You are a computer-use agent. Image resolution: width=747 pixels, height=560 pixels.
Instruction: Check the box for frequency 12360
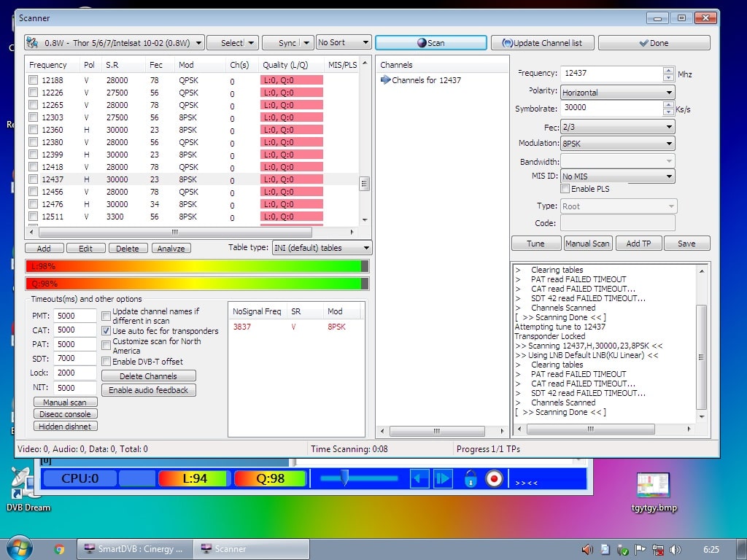click(33, 130)
